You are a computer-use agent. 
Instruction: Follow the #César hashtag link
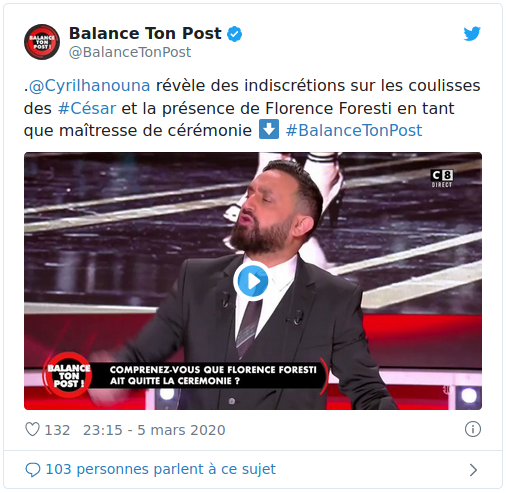coord(87,108)
